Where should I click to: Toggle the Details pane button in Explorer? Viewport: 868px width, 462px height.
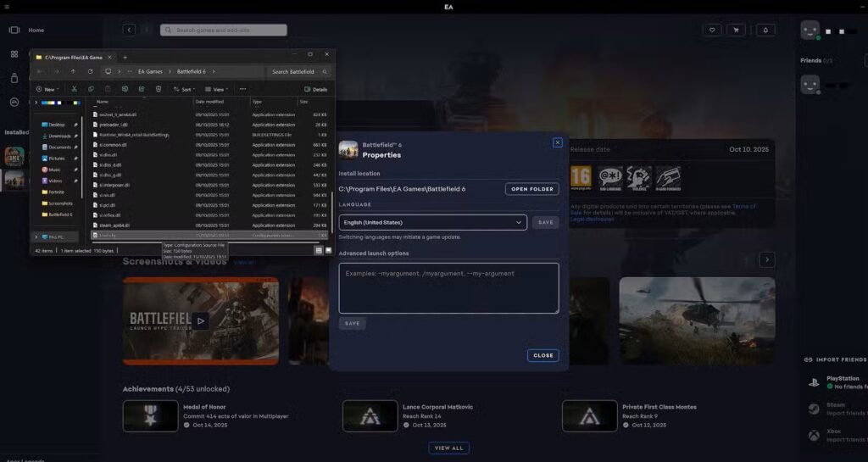(x=316, y=89)
